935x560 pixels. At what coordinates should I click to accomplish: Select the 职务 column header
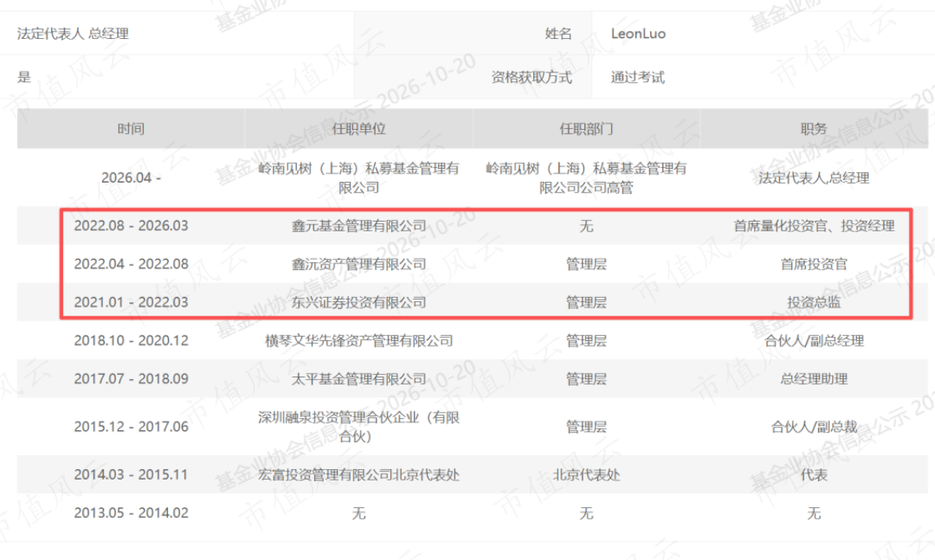point(814,129)
